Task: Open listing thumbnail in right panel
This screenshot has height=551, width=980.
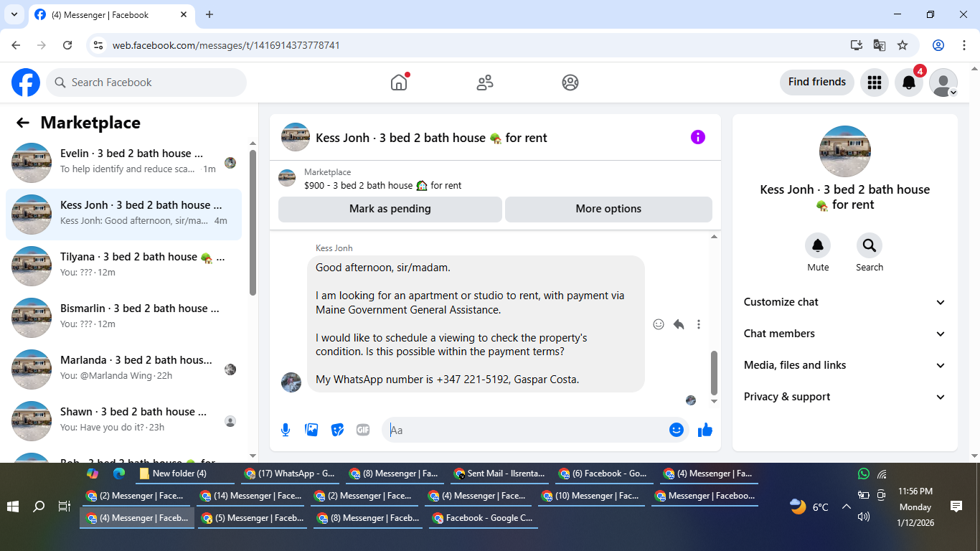Action: [845, 151]
